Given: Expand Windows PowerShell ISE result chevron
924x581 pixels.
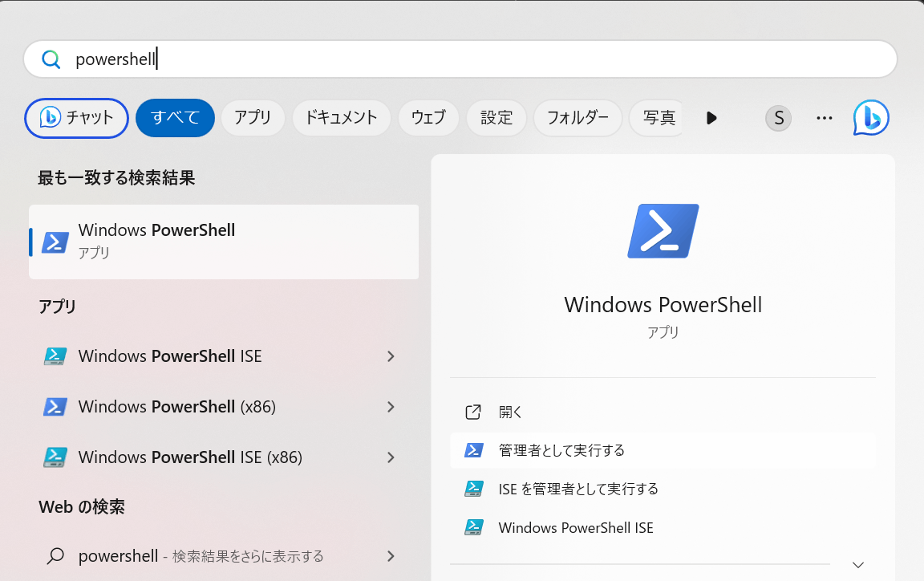Looking at the screenshot, I should pyautogui.click(x=391, y=356).
